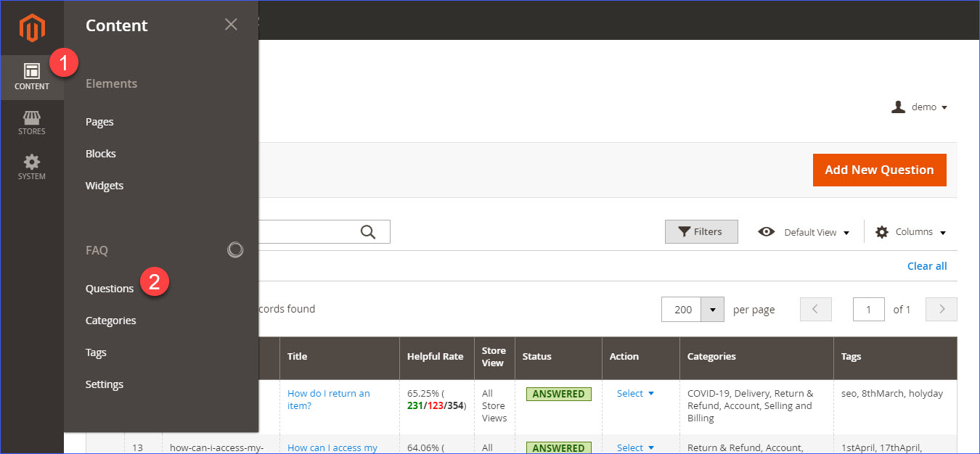
Task: Close the Content navigation panel
Action: tap(231, 24)
